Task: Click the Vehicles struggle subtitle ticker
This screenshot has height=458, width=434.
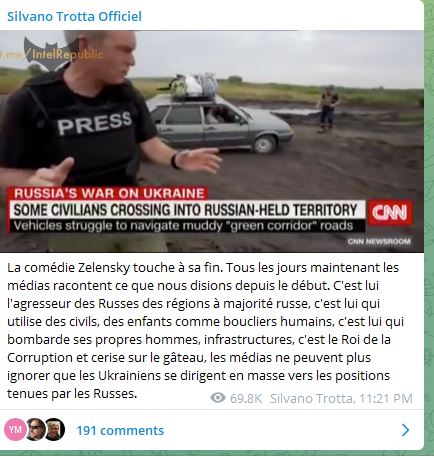Action: coord(184,226)
